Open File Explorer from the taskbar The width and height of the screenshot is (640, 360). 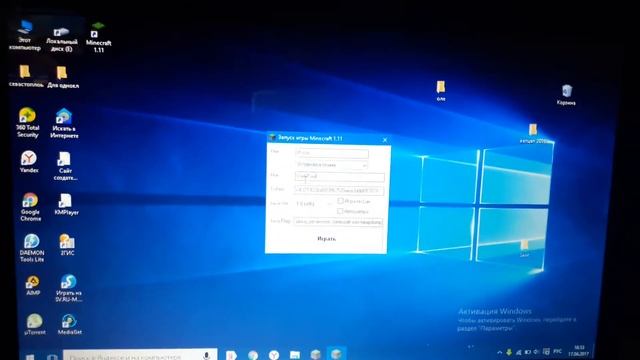[295, 354]
